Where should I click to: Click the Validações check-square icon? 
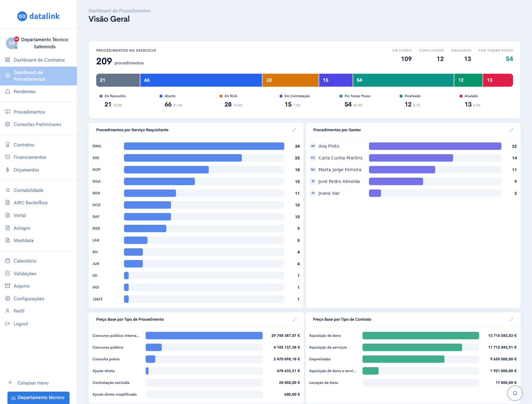pyautogui.click(x=8, y=273)
